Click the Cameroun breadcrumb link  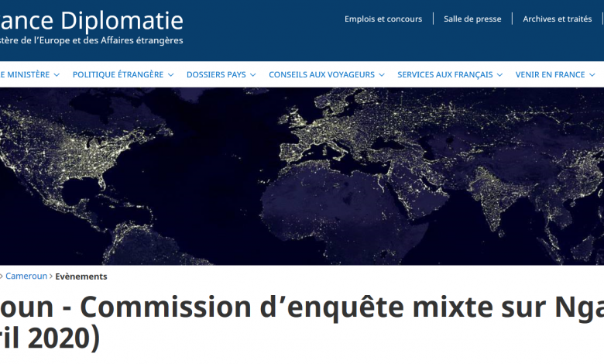[x=26, y=276]
